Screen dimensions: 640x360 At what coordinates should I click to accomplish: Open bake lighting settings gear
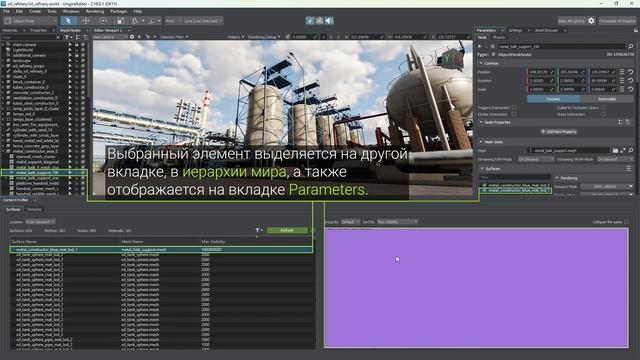[591, 20]
